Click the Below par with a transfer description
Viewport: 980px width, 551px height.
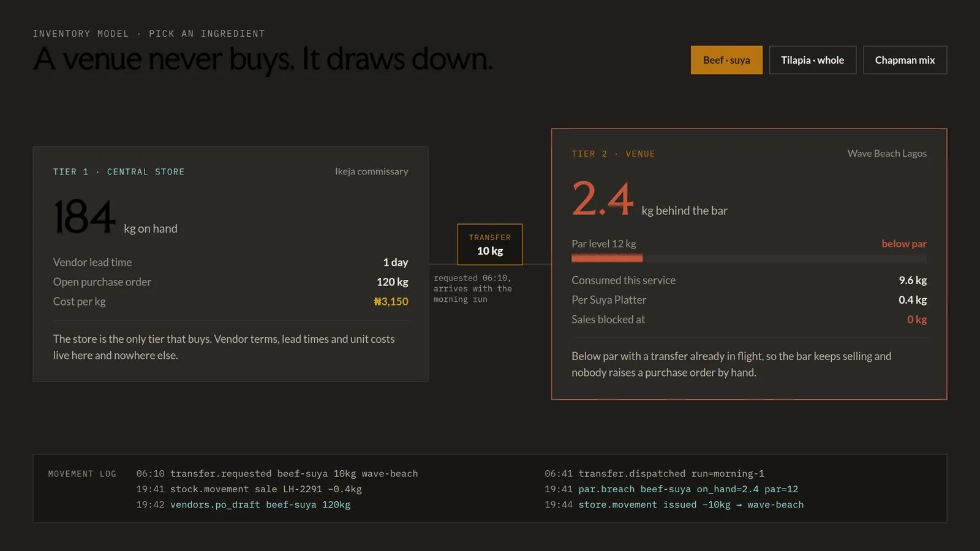click(731, 364)
